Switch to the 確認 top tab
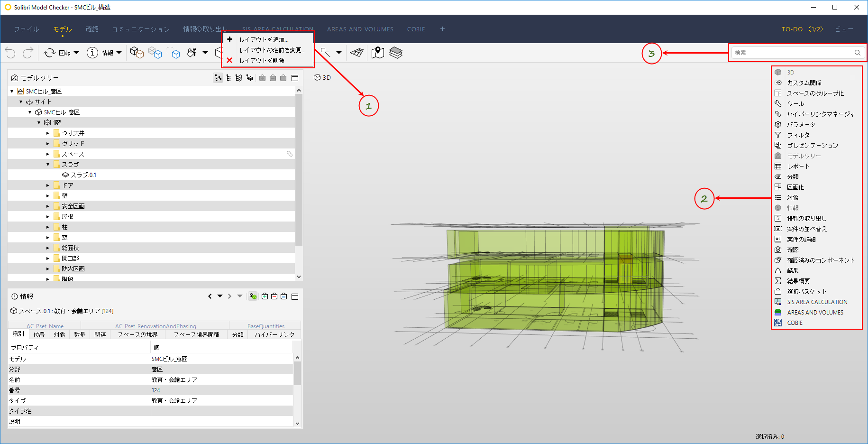 pyautogui.click(x=92, y=29)
